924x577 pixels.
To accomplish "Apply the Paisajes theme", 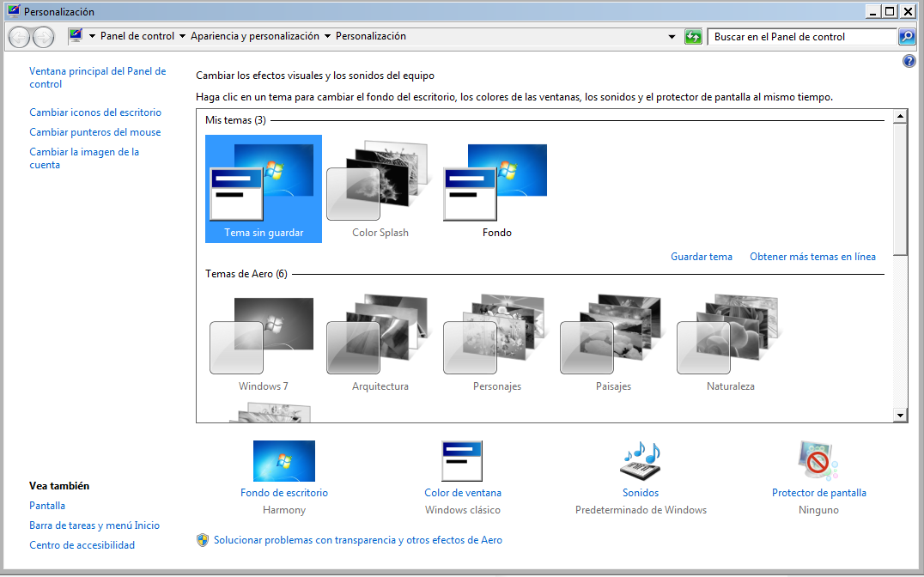I will click(x=613, y=343).
